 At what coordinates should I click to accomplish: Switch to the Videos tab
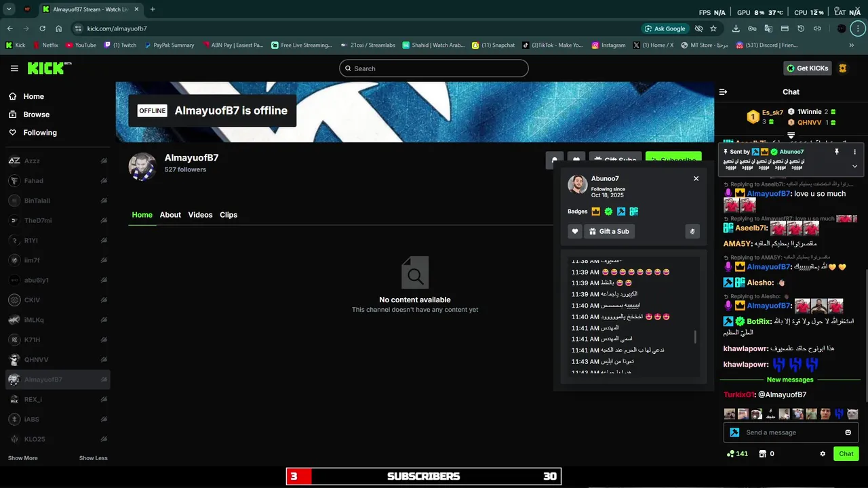click(200, 215)
